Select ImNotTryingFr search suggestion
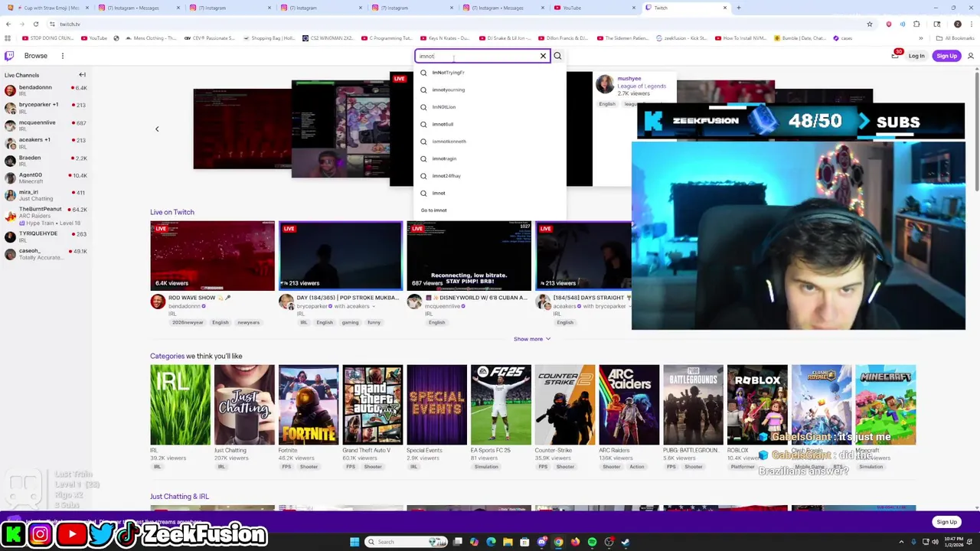The height and width of the screenshot is (551, 980). click(490, 73)
